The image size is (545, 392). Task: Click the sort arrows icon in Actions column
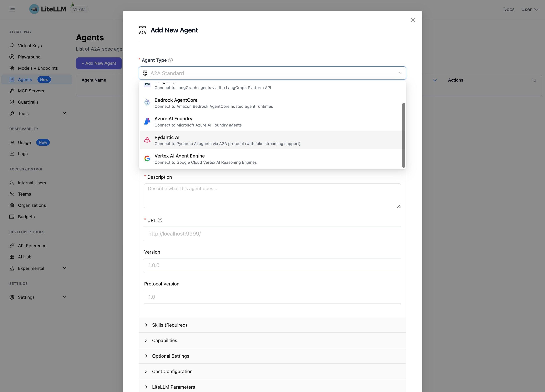[534, 80]
